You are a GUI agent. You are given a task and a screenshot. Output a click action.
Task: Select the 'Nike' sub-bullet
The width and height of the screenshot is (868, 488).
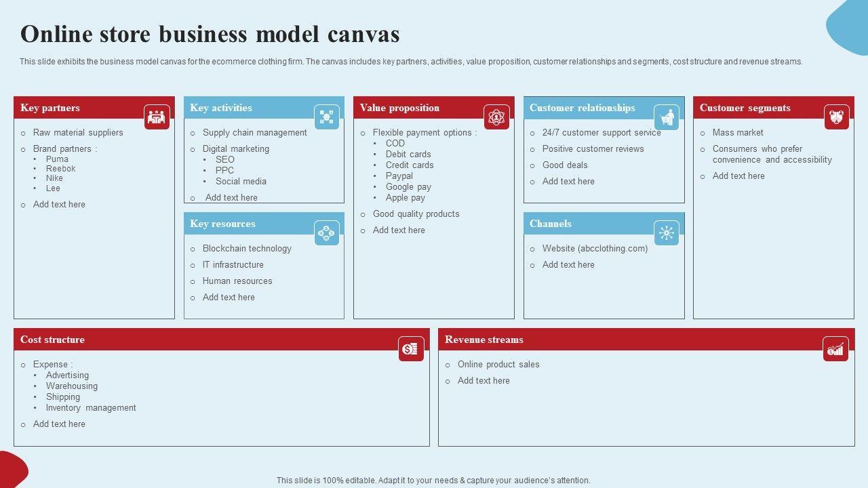[54, 178]
